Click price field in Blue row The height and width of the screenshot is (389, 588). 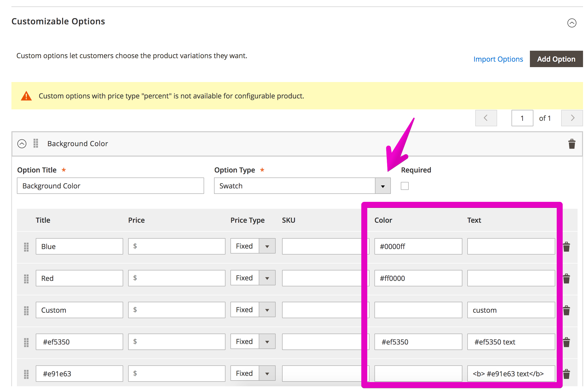[x=177, y=246]
